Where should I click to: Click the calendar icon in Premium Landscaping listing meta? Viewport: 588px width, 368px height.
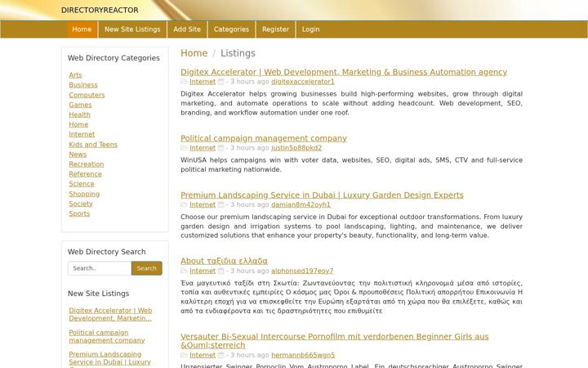point(220,204)
